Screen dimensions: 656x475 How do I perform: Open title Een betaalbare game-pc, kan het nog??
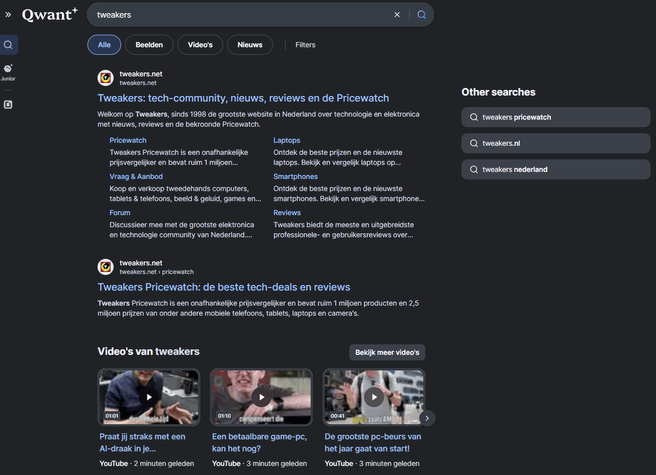(x=259, y=442)
